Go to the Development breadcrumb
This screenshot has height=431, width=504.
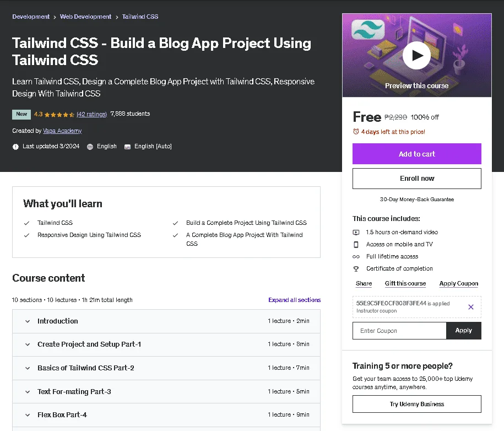tap(31, 17)
